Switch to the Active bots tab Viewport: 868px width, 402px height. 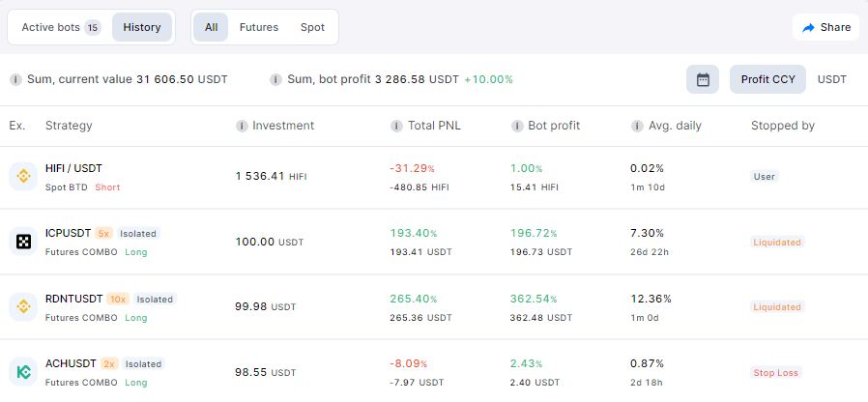tap(60, 27)
